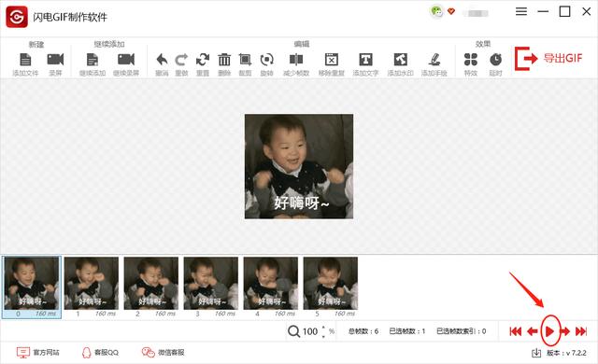Increase zoom with the up stepper arrow

pyautogui.click(x=324, y=327)
